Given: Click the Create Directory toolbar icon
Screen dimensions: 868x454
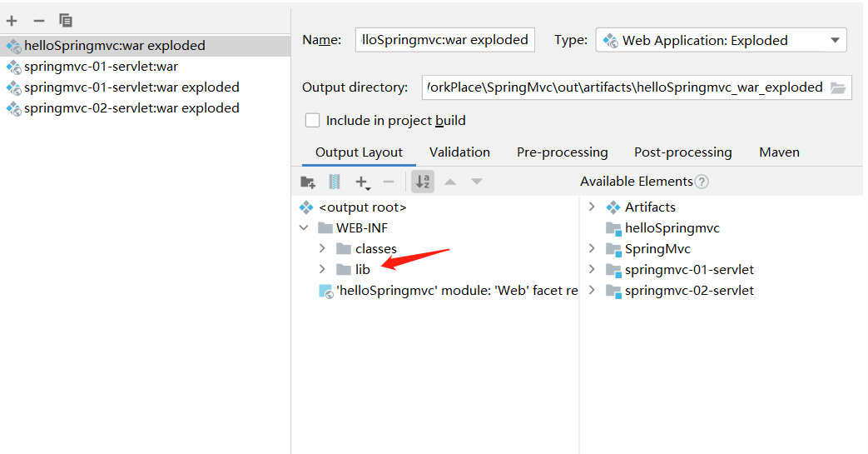Looking at the screenshot, I should [308, 182].
